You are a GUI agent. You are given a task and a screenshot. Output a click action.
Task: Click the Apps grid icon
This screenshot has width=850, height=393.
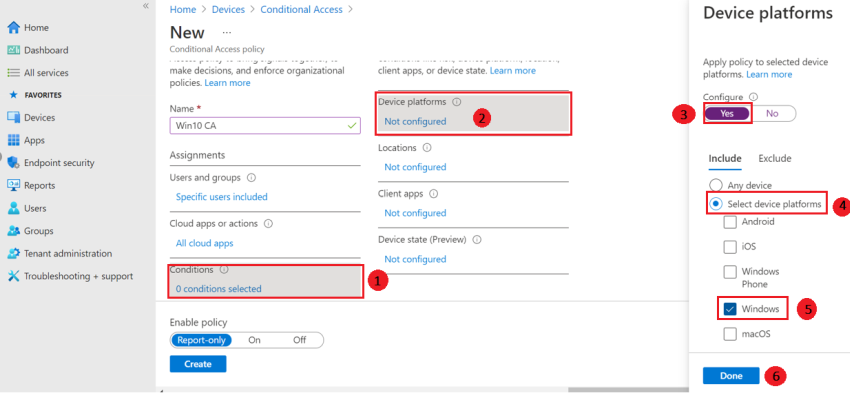[x=14, y=140]
